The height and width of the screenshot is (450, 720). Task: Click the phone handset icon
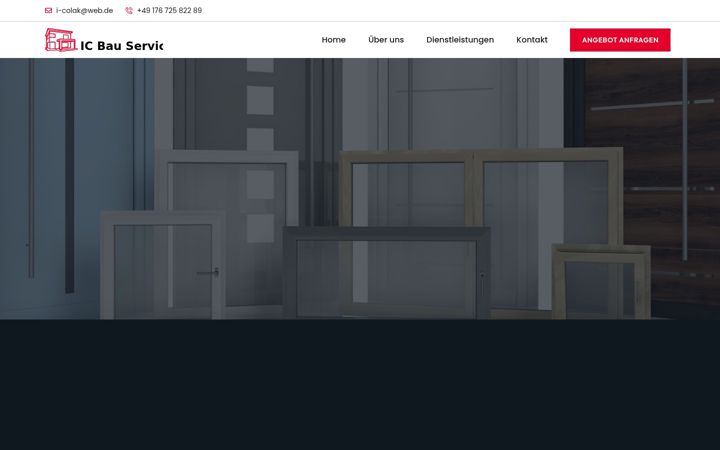[x=129, y=11]
